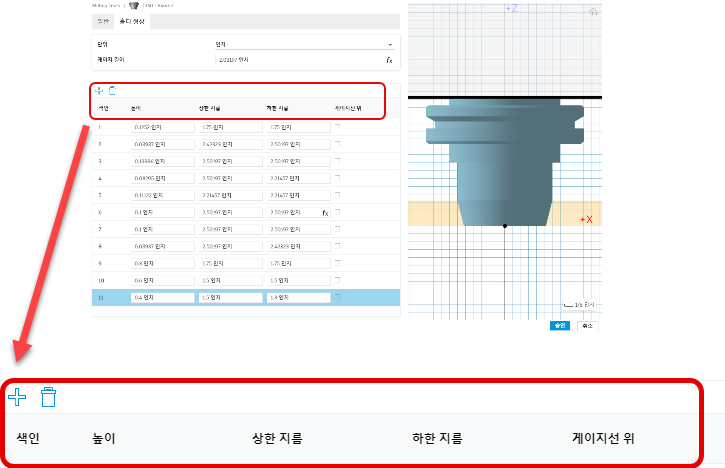Click the +X axis label in preview

click(586, 220)
